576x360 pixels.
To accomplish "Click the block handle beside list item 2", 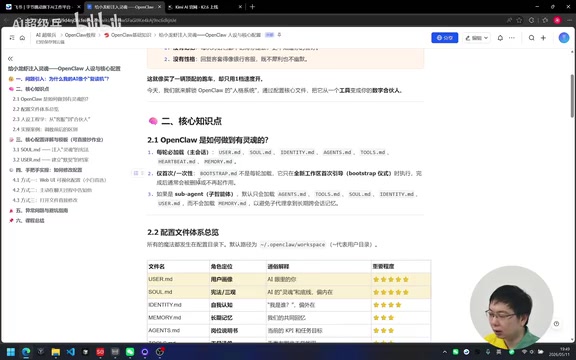I will click(138, 173).
